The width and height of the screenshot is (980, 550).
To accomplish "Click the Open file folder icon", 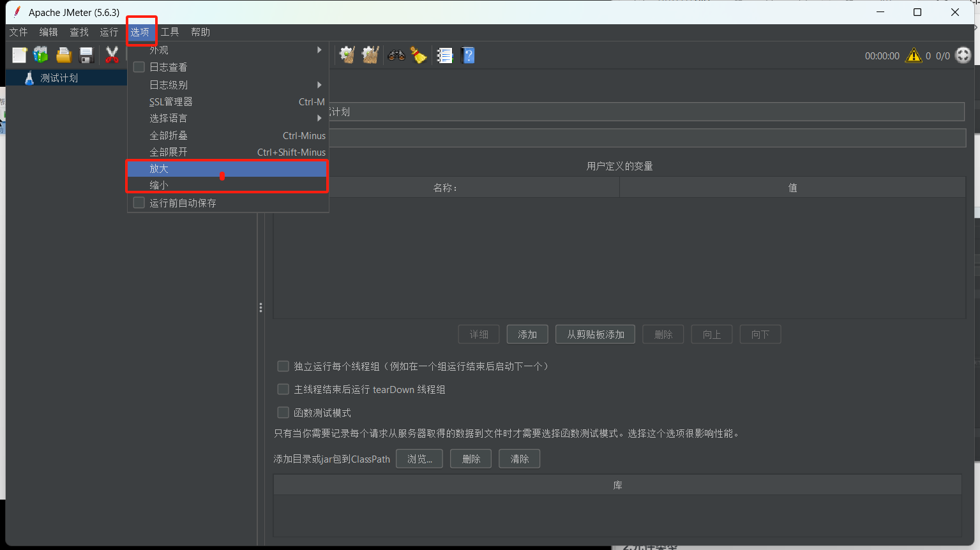I will point(64,56).
